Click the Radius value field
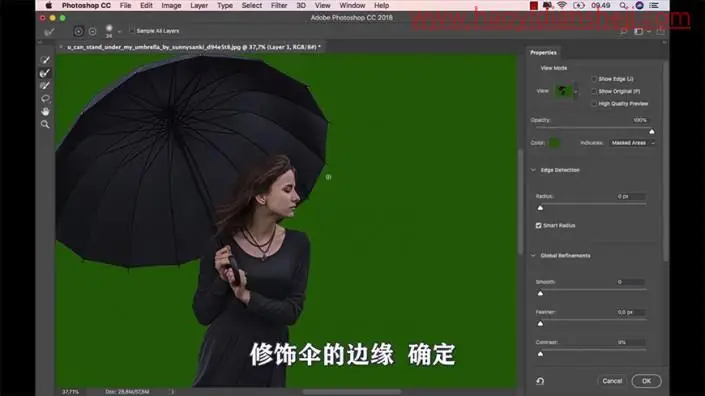Viewport: 705px width, 396px height. [631, 196]
